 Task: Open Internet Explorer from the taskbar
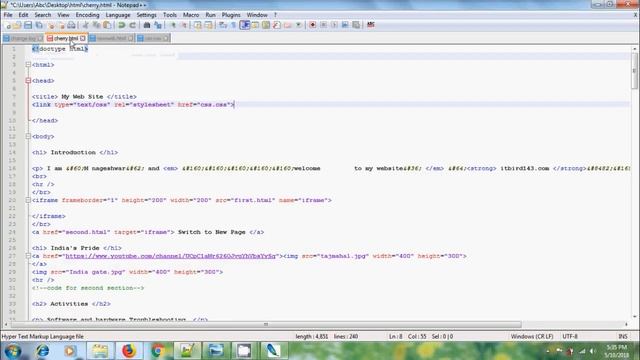(x=42, y=351)
